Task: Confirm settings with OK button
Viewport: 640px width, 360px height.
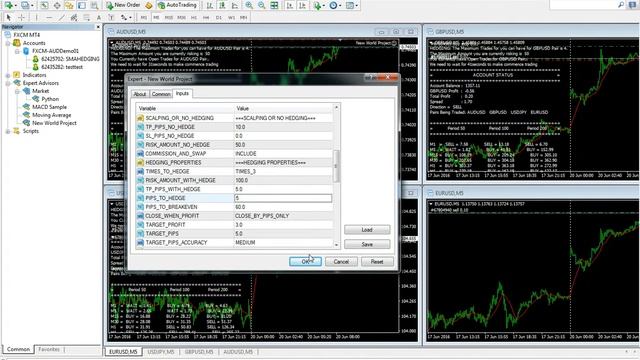Action: pos(305,262)
